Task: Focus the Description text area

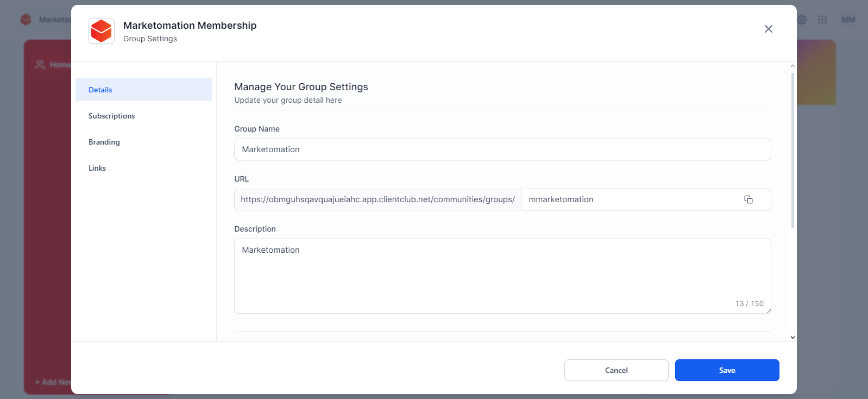Action: (x=502, y=276)
